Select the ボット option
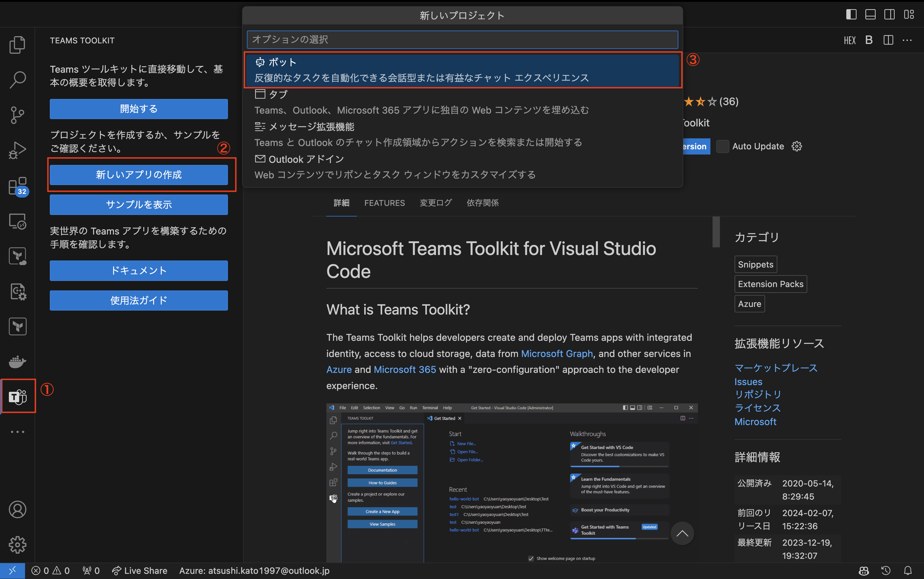The image size is (924, 579). pos(462,70)
